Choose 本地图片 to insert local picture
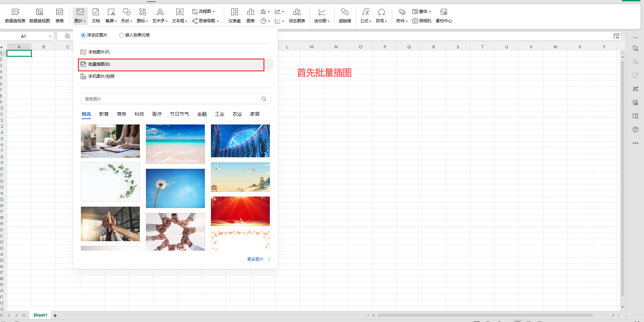 (x=99, y=52)
